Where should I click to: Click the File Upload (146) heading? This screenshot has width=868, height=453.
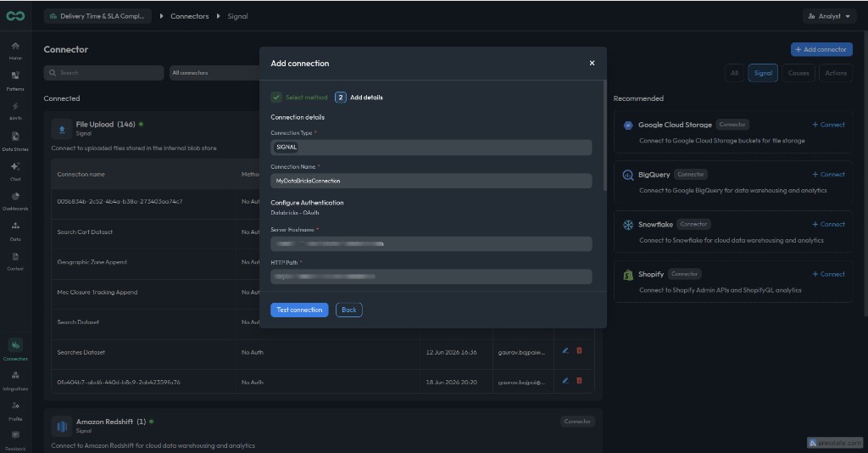[105, 125]
